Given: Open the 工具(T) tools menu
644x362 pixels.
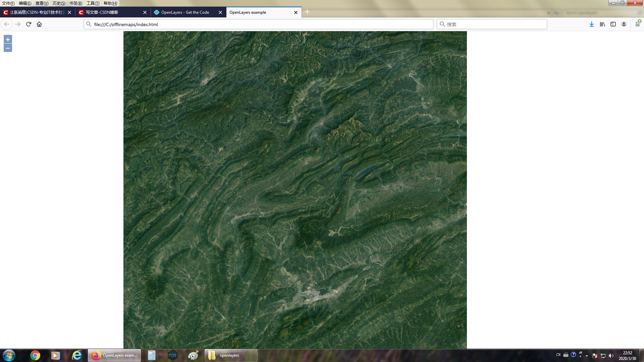Looking at the screenshot, I should click(x=93, y=3).
